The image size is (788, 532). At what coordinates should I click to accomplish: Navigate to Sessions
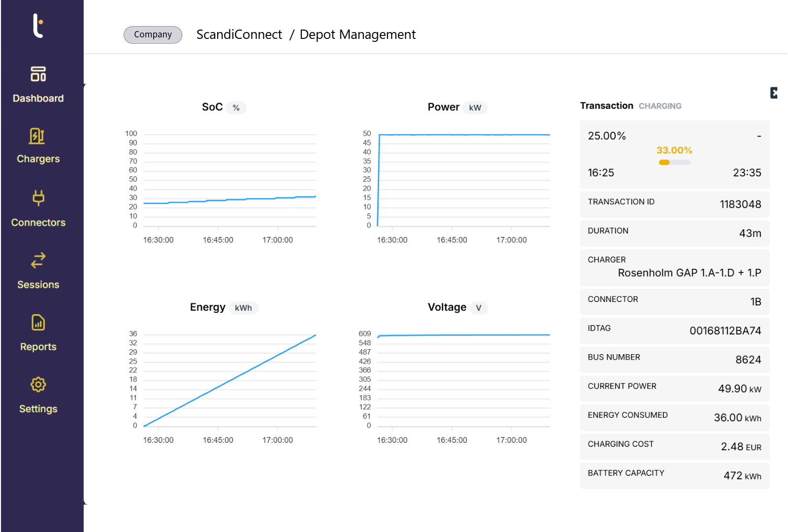click(x=38, y=271)
